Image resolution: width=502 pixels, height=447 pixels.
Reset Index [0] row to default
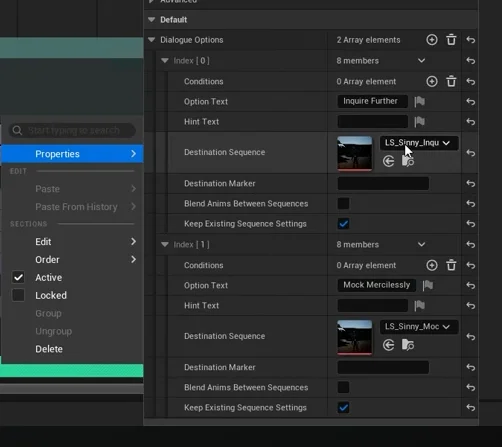point(470,61)
